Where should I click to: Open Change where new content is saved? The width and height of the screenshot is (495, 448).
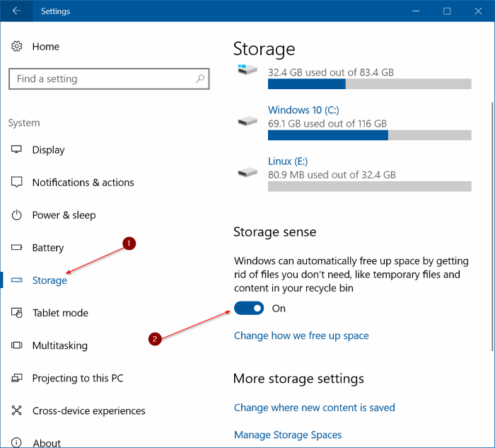[x=314, y=408]
